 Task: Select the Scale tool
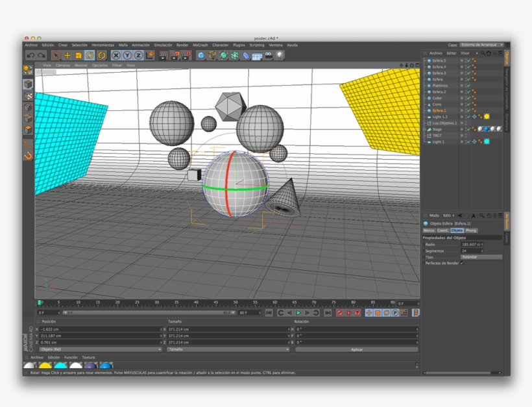(79, 56)
